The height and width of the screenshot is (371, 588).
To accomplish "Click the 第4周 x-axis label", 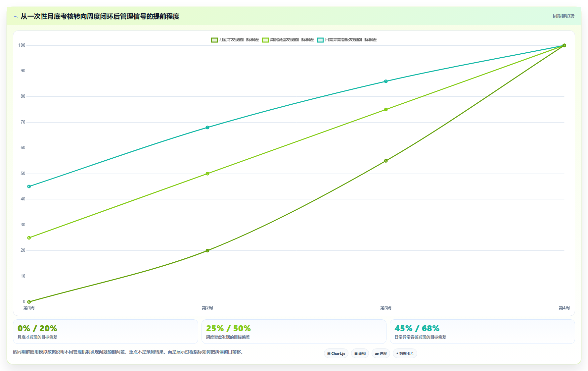I will 564,308.
